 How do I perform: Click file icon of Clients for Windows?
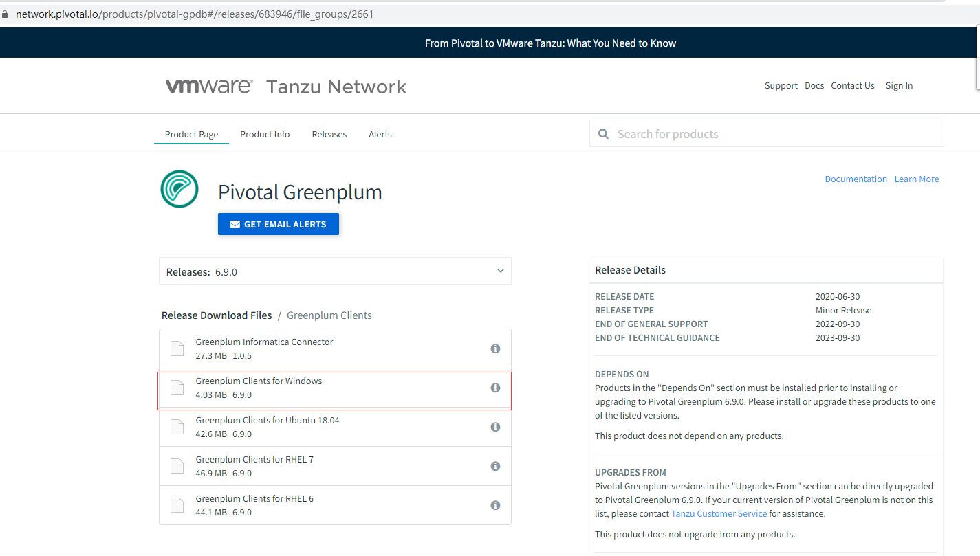coord(177,388)
